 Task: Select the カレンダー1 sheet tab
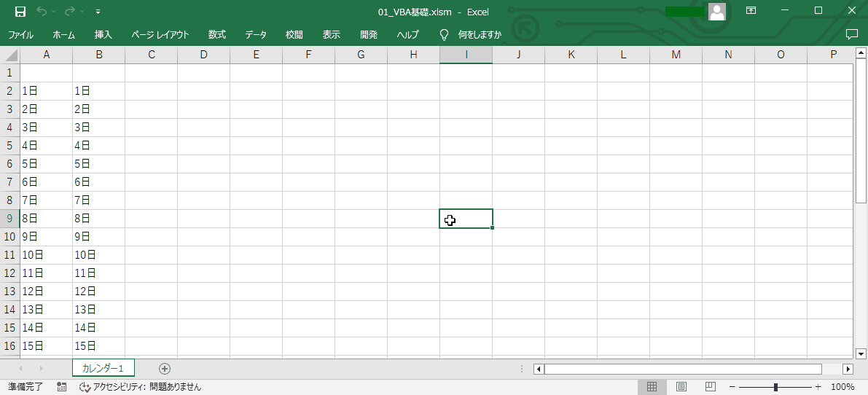pos(103,369)
